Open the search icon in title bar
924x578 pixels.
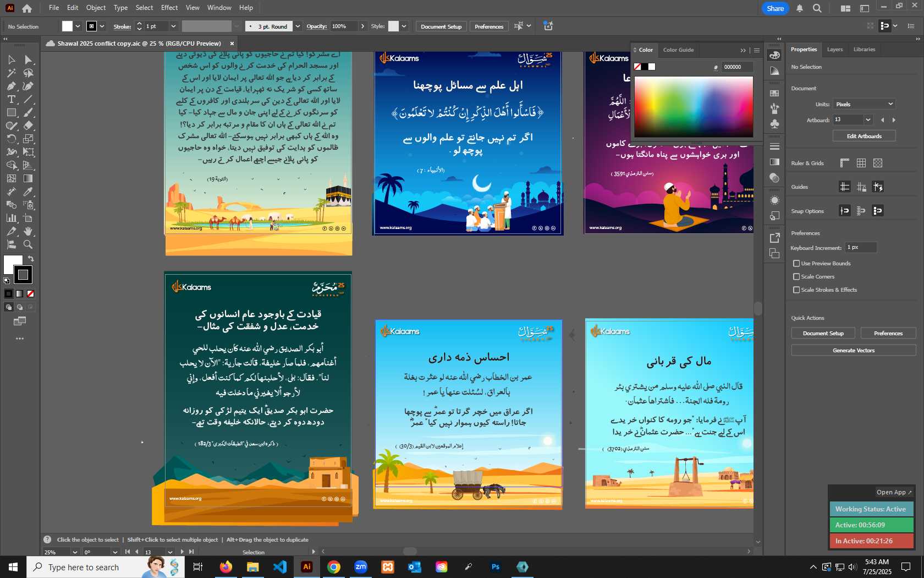click(817, 8)
